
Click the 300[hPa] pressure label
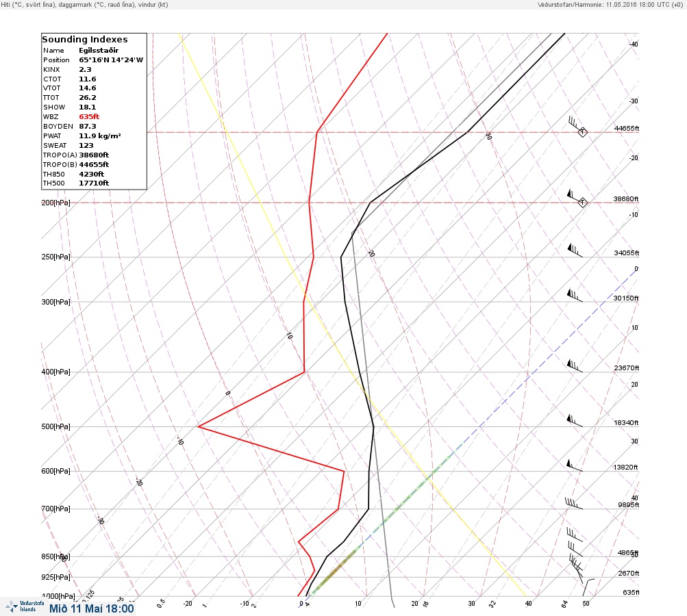coord(55,302)
